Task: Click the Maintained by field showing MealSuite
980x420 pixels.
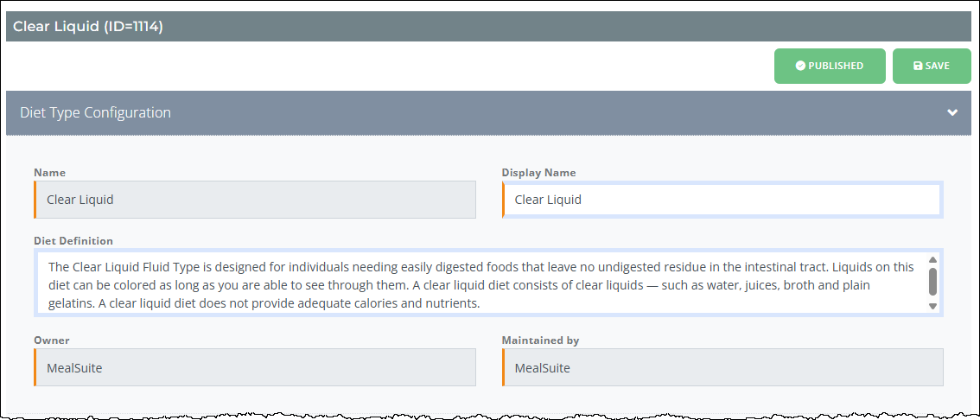Action: click(722, 367)
